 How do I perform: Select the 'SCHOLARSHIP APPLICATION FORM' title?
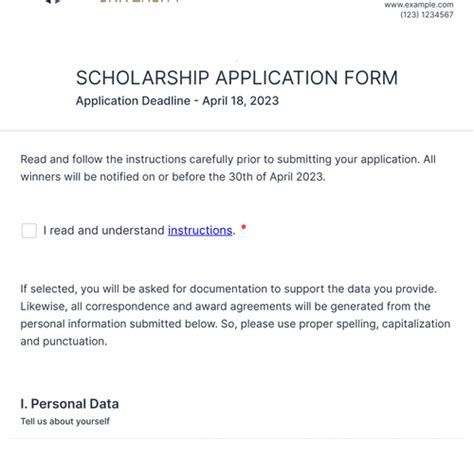pos(237,78)
